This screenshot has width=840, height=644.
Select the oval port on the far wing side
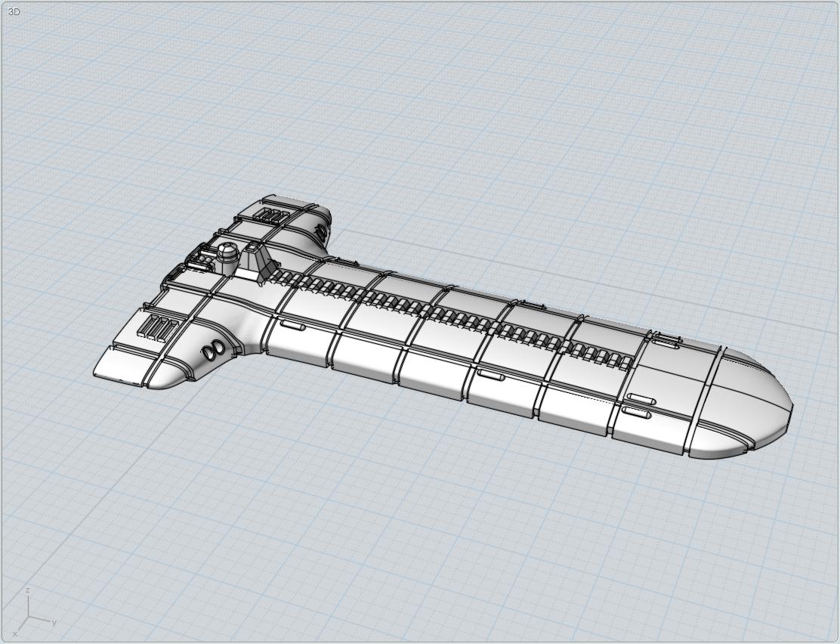coord(322,231)
